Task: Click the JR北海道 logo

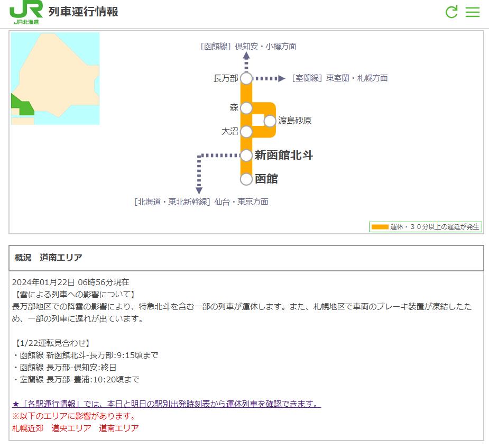Action: click(26, 13)
